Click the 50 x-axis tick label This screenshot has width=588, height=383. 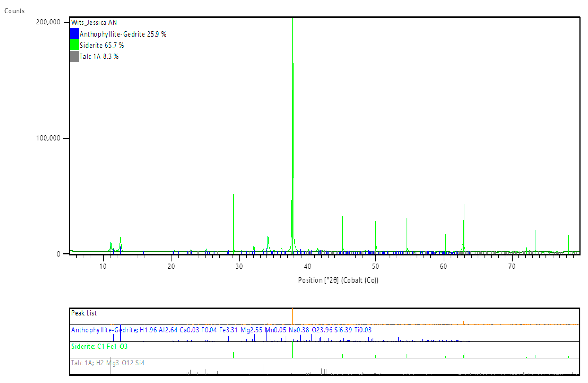(375, 266)
